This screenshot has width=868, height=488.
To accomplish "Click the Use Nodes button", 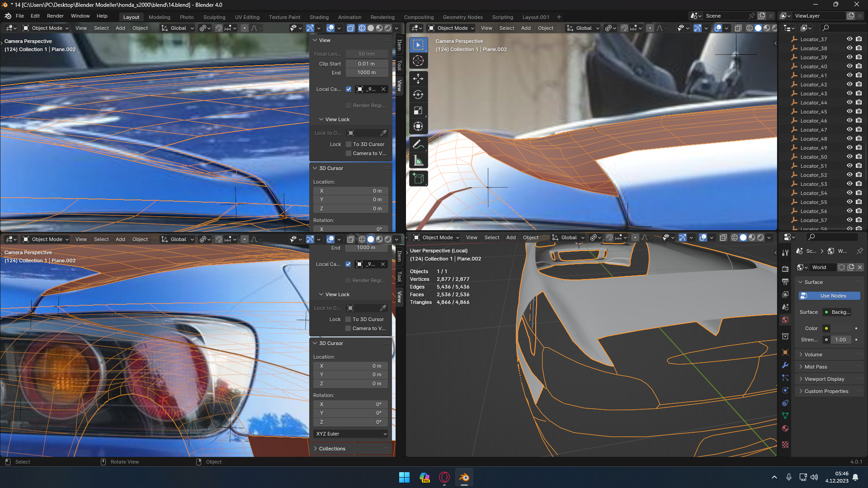I will pyautogui.click(x=830, y=296).
